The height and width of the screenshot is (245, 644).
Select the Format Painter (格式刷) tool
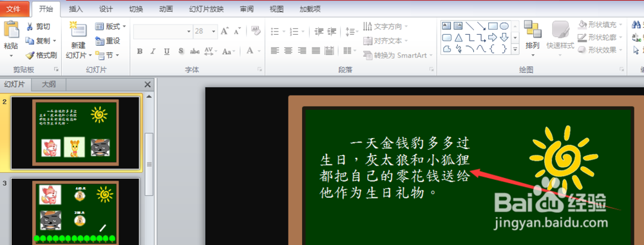tap(41, 55)
